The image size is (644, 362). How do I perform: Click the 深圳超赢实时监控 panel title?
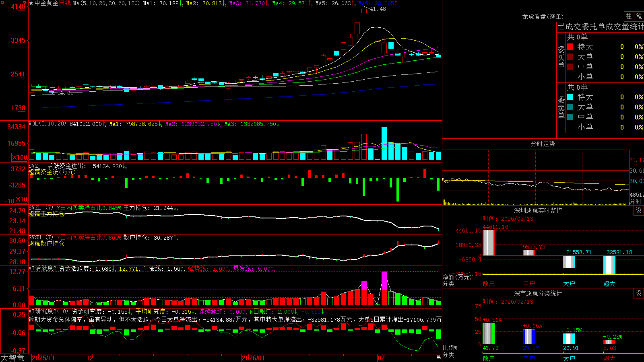click(x=538, y=210)
